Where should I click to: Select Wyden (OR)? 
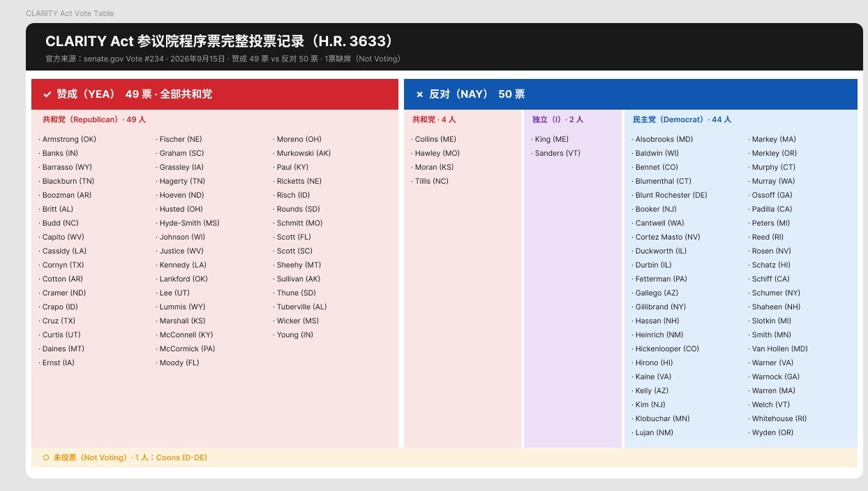point(772,432)
